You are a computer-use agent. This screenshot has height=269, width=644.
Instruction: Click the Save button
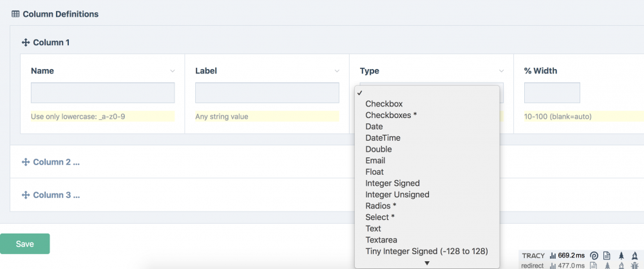coord(24,244)
